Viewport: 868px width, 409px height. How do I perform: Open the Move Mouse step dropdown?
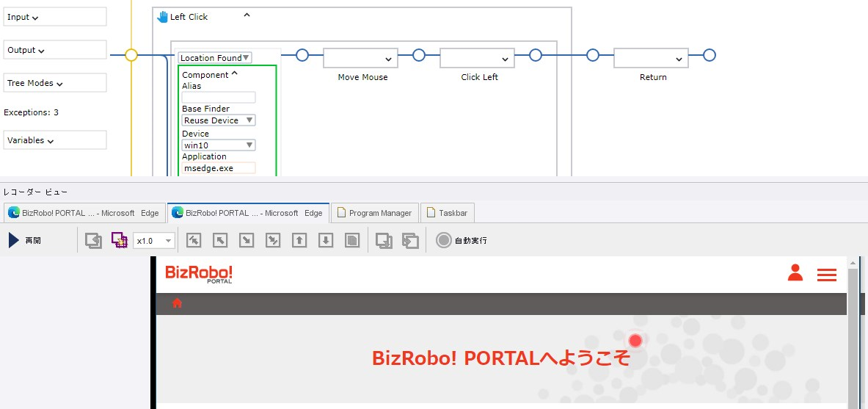coord(360,58)
